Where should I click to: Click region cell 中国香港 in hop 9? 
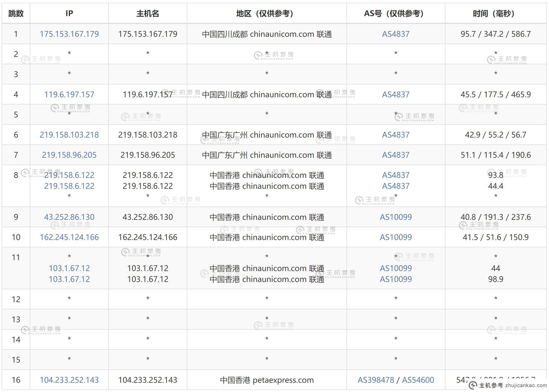tap(267, 217)
